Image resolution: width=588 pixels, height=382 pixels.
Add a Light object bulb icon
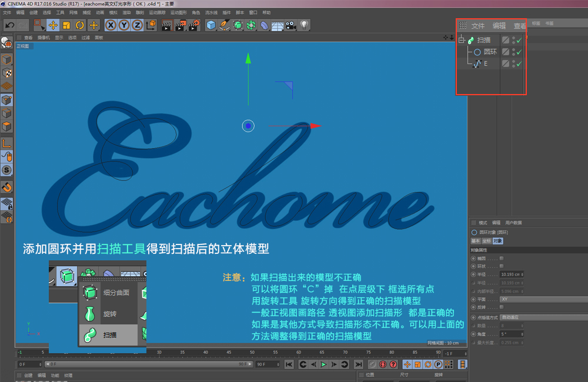pyautogui.click(x=304, y=25)
